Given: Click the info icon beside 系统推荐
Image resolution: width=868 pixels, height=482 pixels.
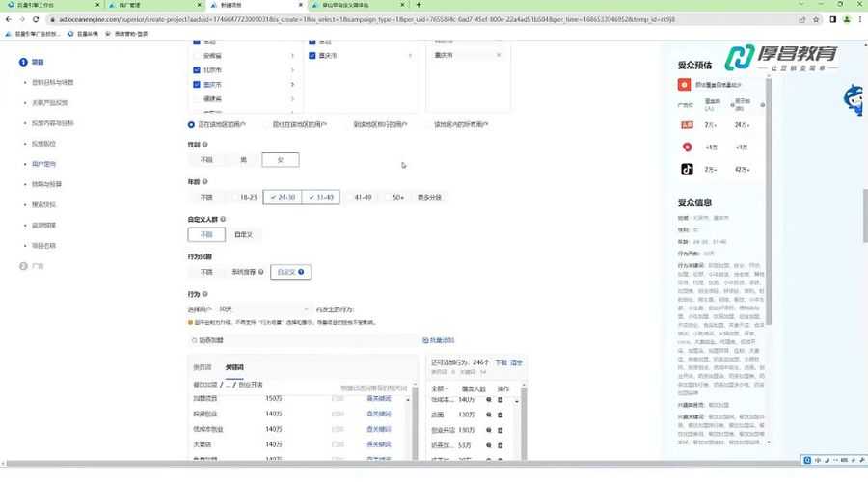Looking at the screenshot, I should (260, 272).
